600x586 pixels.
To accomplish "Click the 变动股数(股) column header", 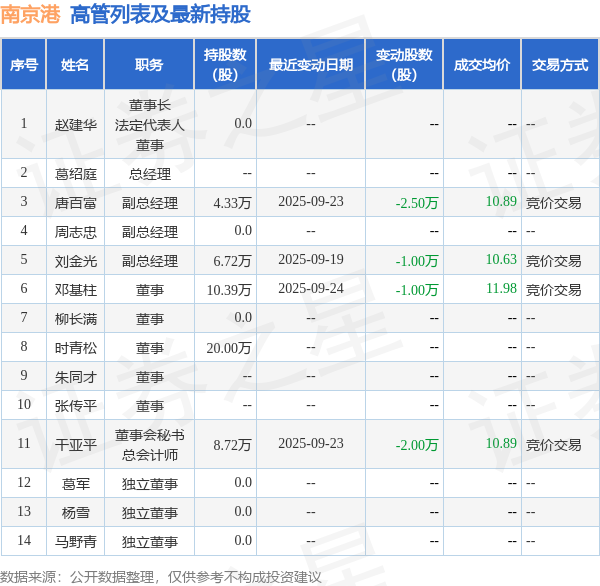I will 404,65.
